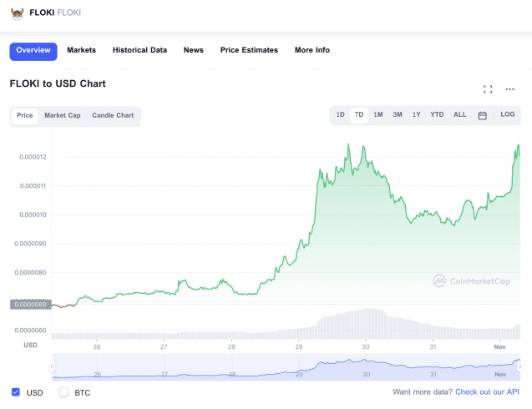Go to the News tab

pos(194,50)
